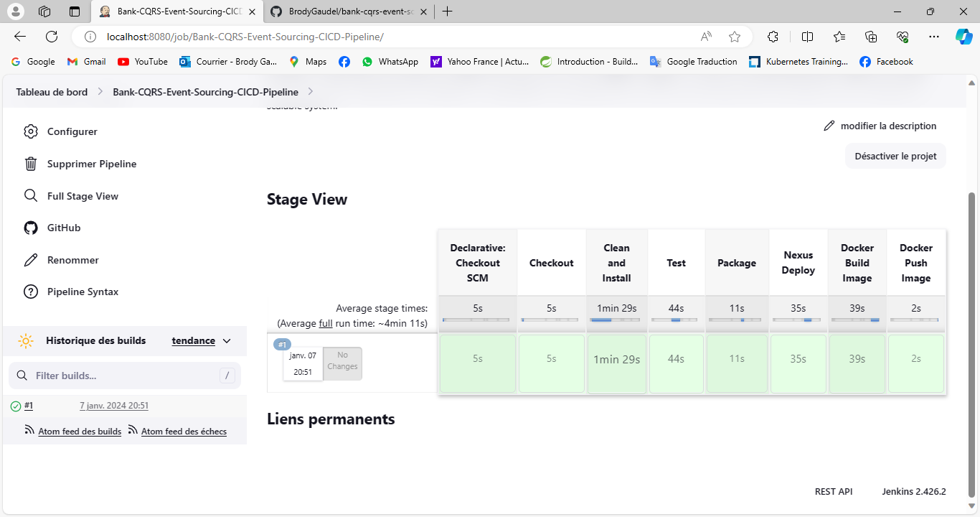Open the browser essentials heart icon

click(x=903, y=37)
